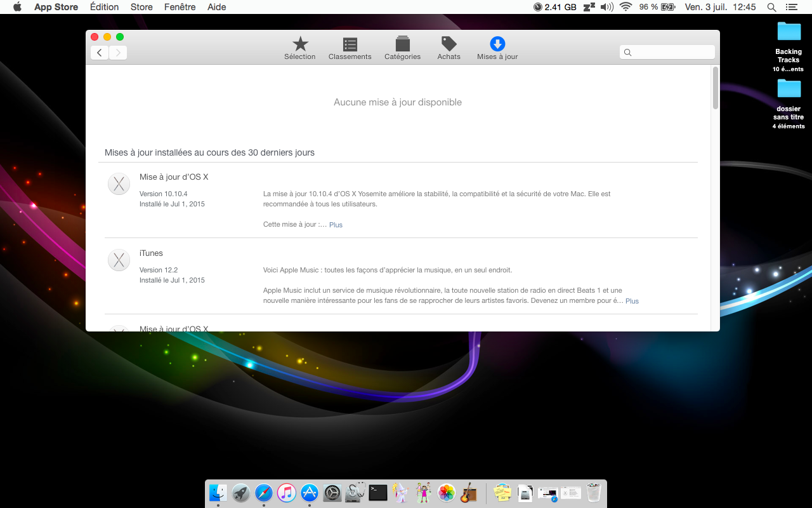Open the children figures app in Dock
The height and width of the screenshot is (508, 812).
pos(424,493)
